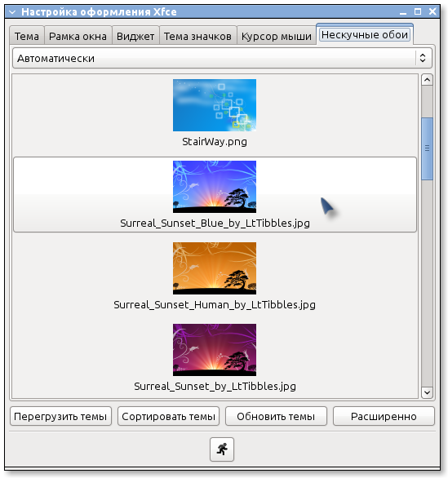448x478 pixels.
Task: Maximize the Xfce appearance settings window
Action: pos(418,12)
